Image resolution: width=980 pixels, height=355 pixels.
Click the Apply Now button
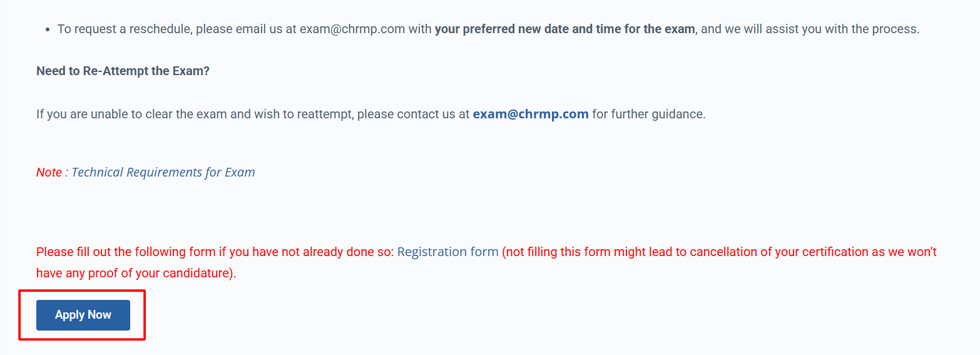pos(83,315)
